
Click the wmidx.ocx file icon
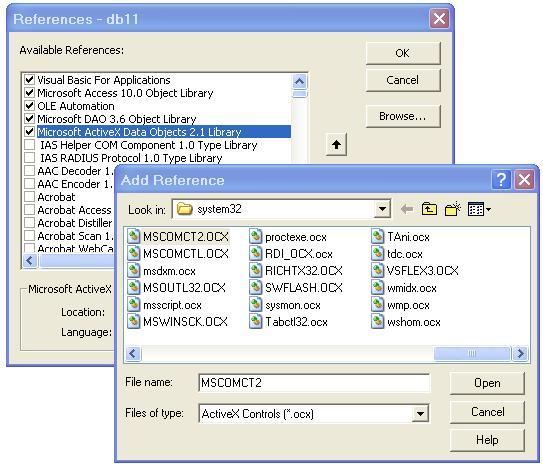pos(378,287)
